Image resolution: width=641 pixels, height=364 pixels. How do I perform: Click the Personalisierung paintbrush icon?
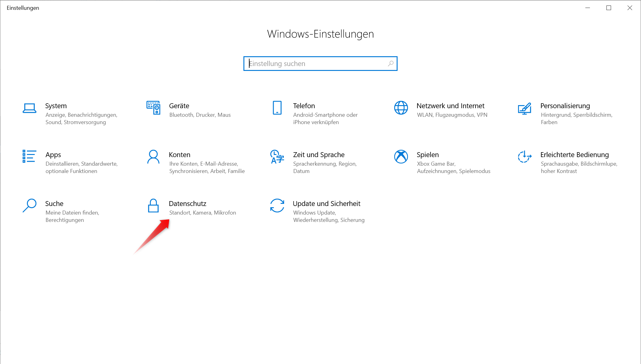(x=525, y=108)
